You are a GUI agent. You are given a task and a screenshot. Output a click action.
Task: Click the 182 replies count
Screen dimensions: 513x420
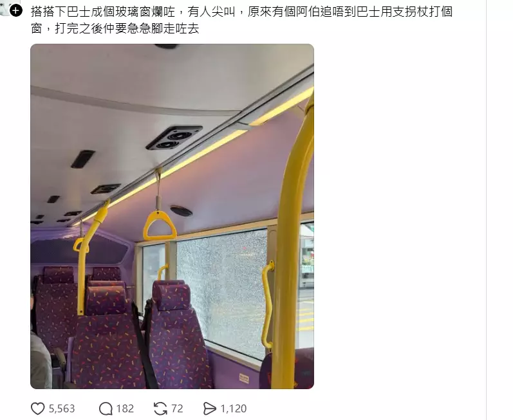pos(125,408)
